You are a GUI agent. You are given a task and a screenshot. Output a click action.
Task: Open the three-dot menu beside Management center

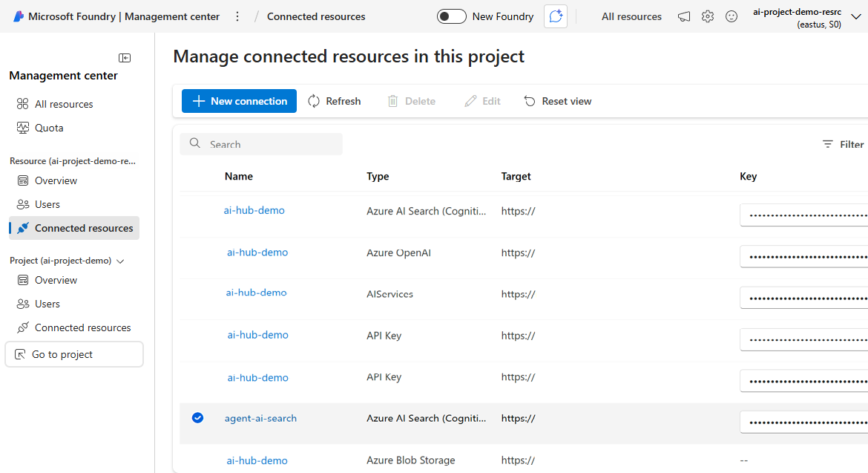point(237,16)
